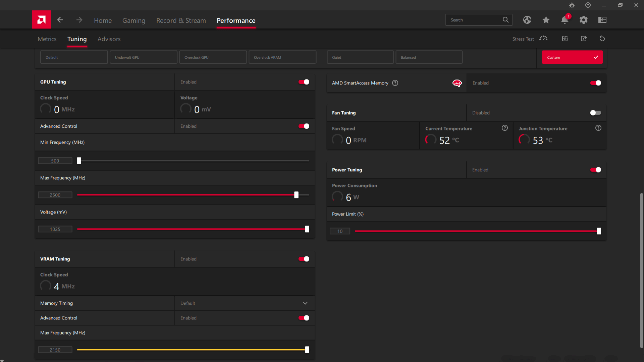Click VRAM Max Frequency box 2150
The image size is (644, 362).
coord(55,350)
